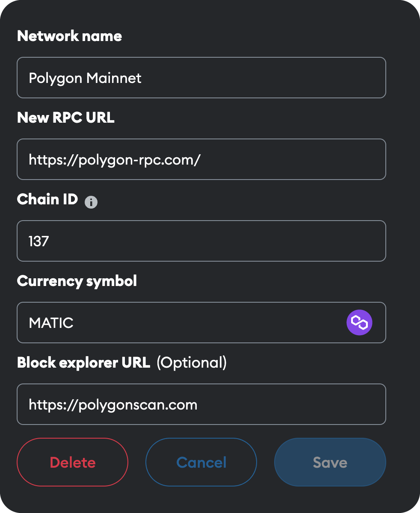The width and height of the screenshot is (420, 513).
Task: Click the "Network name" label
Action: pyautogui.click(x=69, y=36)
